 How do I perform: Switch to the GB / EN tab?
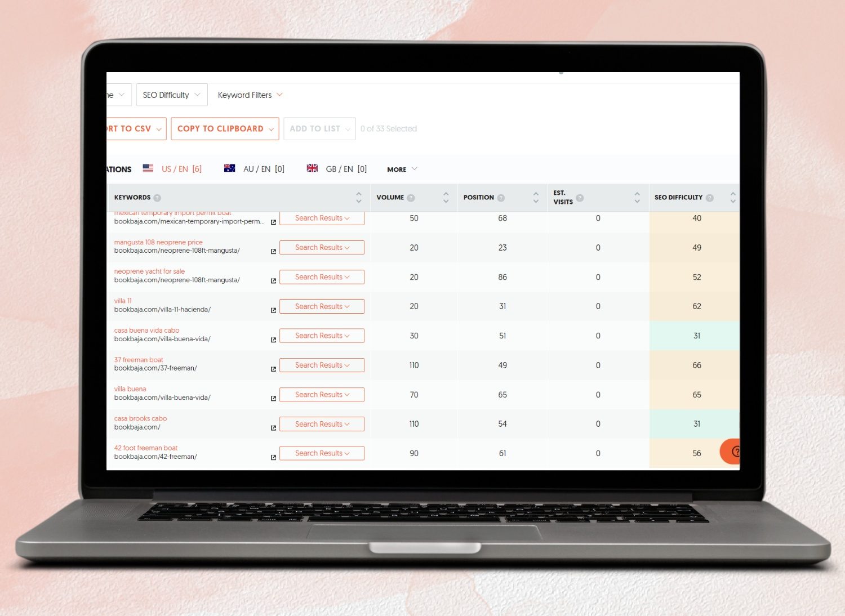tap(340, 168)
